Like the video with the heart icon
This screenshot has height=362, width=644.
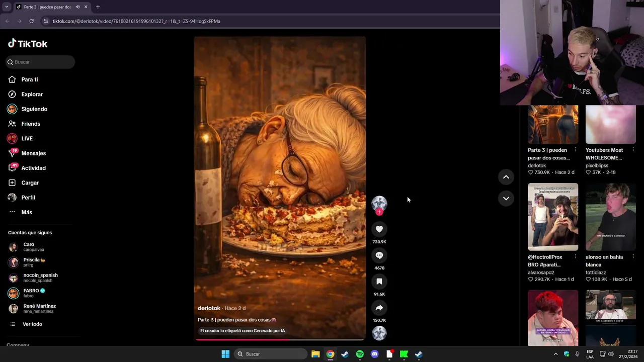tap(379, 229)
